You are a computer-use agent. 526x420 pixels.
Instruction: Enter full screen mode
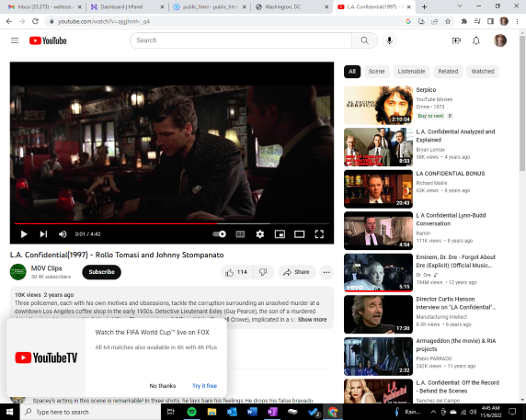(319, 234)
